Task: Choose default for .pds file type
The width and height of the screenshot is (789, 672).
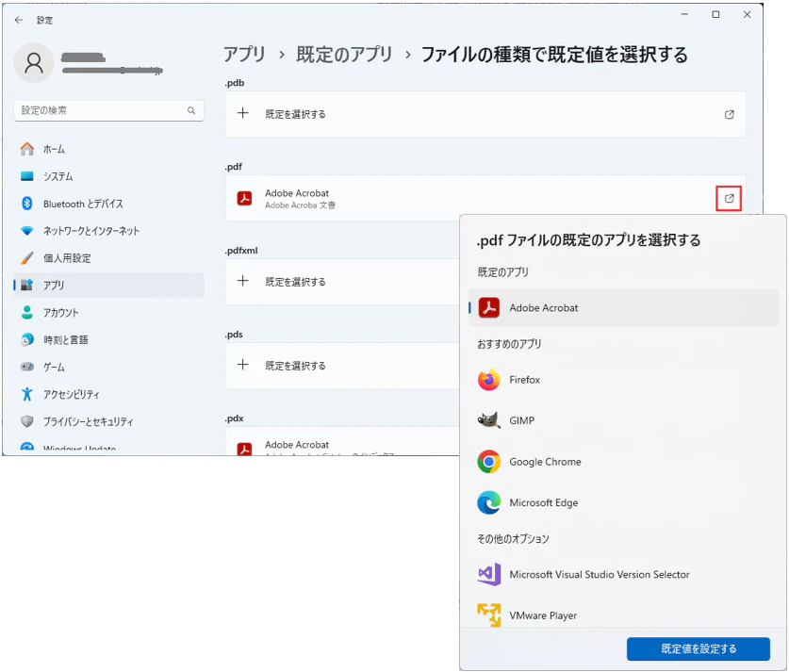Action: (342, 366)
